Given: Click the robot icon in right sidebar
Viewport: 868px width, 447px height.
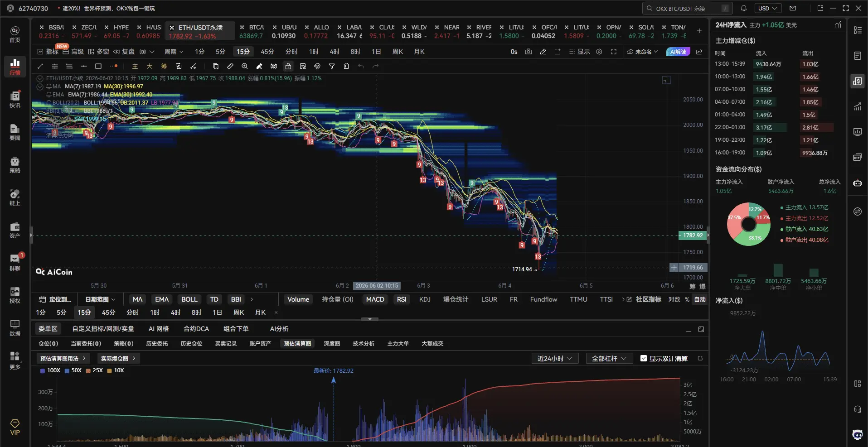Looking at the screenshot, I should click(x=858, y=183).
